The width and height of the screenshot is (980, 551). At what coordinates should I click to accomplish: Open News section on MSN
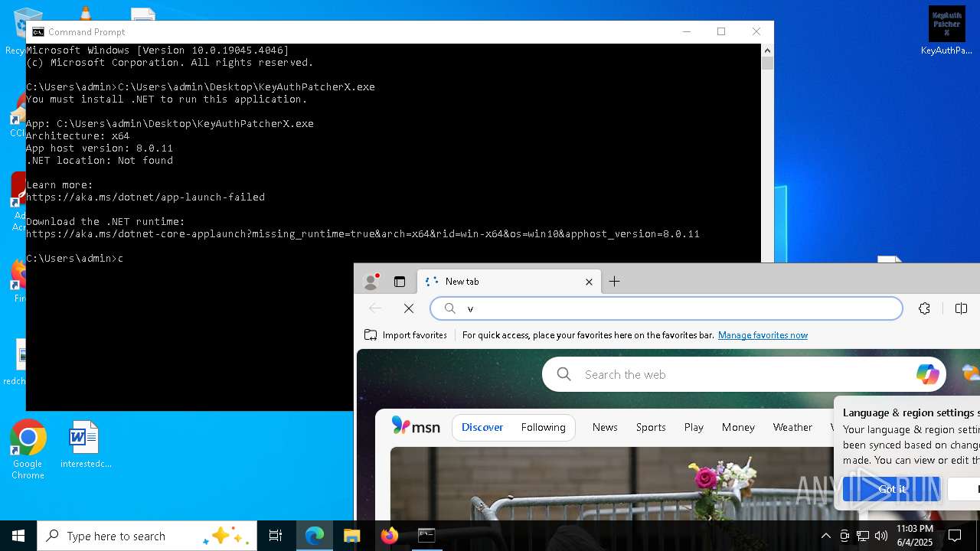pyautogui.click(x=605, y=427)
